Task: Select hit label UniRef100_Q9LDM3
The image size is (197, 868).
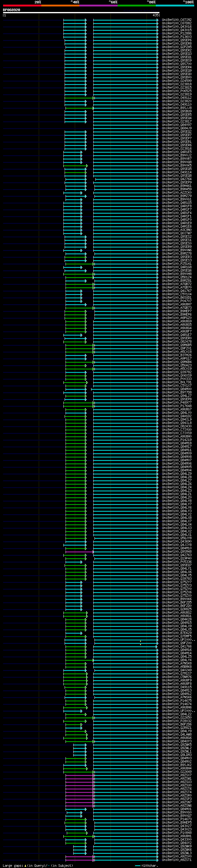Action: click(x=177, y=755)
